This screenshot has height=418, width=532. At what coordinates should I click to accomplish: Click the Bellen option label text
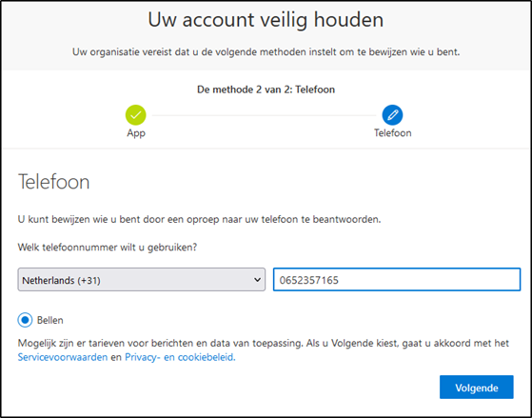pyautogui.click(x=49, y=320)
